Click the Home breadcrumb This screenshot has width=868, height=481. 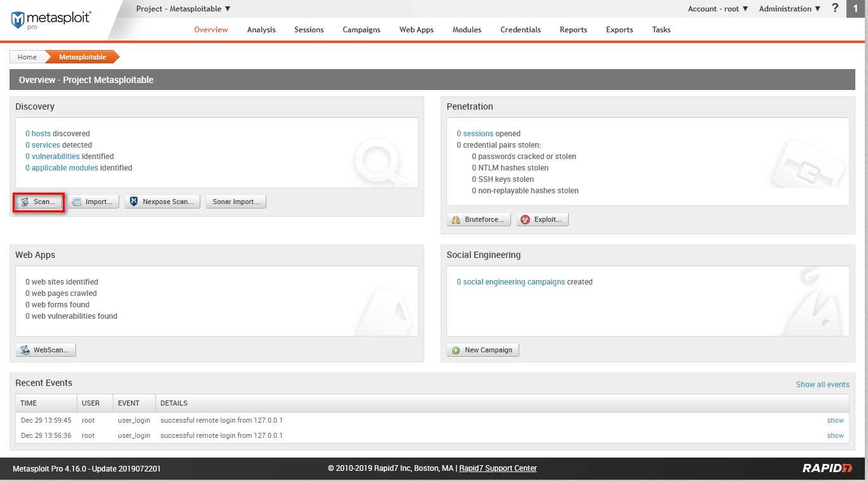27,57
